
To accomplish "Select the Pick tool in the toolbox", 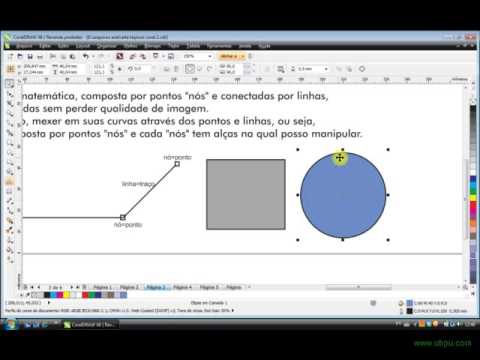I will point(10,83).
